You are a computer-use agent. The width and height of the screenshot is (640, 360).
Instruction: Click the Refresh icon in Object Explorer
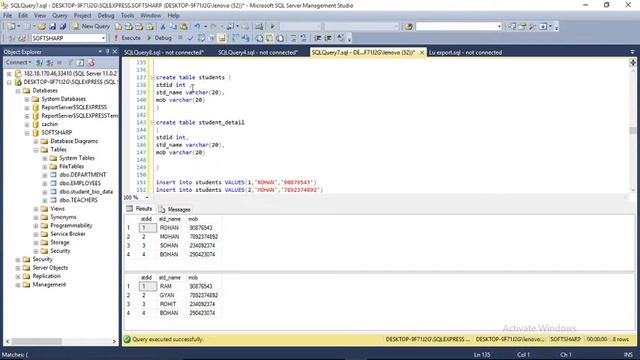[x=80, y=62]
